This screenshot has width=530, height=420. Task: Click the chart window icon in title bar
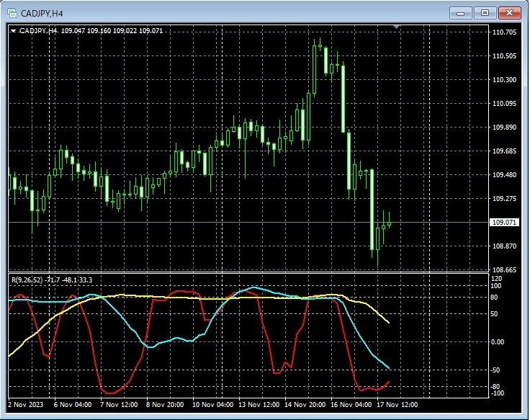pos(12,13)
